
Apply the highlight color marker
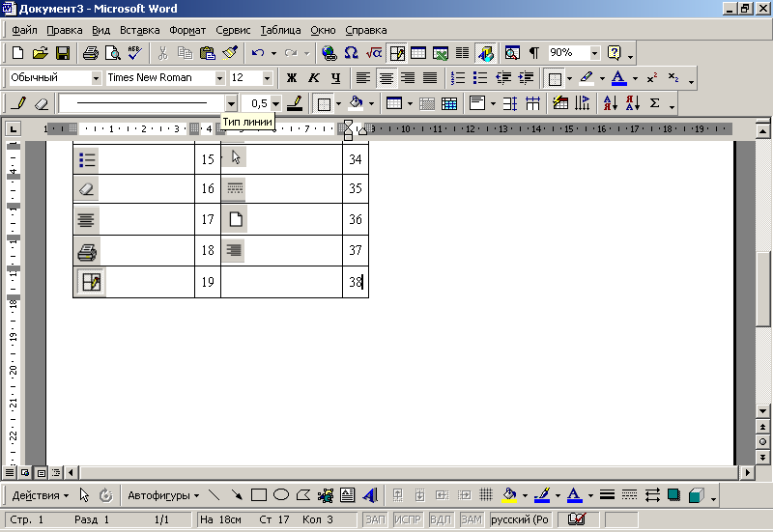587,78
